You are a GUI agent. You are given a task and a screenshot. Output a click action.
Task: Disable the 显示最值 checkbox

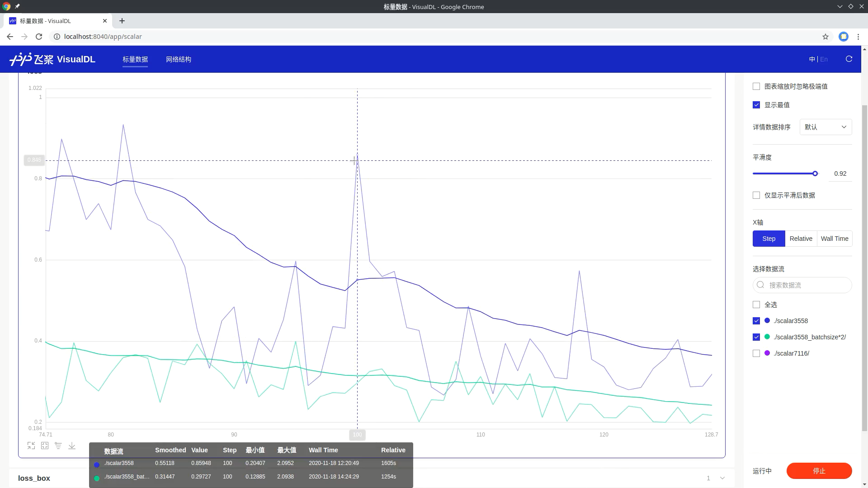pyautogui.click(x=756, y=105)
